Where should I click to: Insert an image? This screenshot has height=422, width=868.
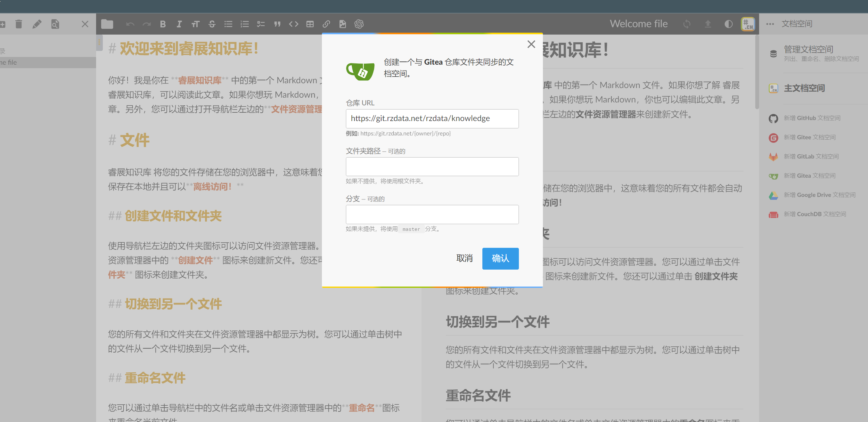click(x=342, y=24)
